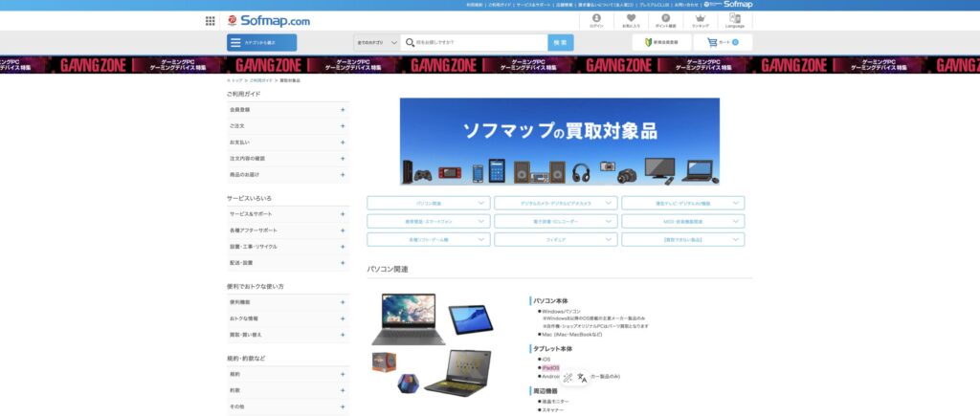Screen dimensions: 980x416
Task: Open the grid apps menu icon
Action: [x=210, y=21]
